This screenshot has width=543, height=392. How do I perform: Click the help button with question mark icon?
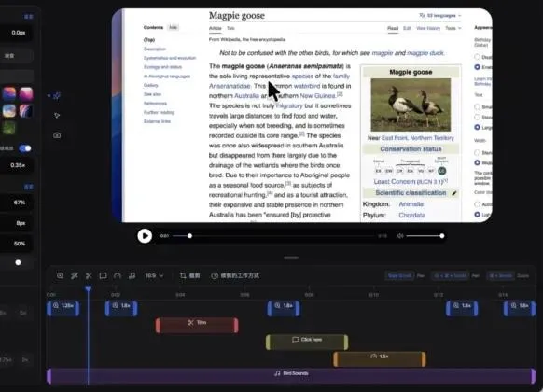click(235, 275)
